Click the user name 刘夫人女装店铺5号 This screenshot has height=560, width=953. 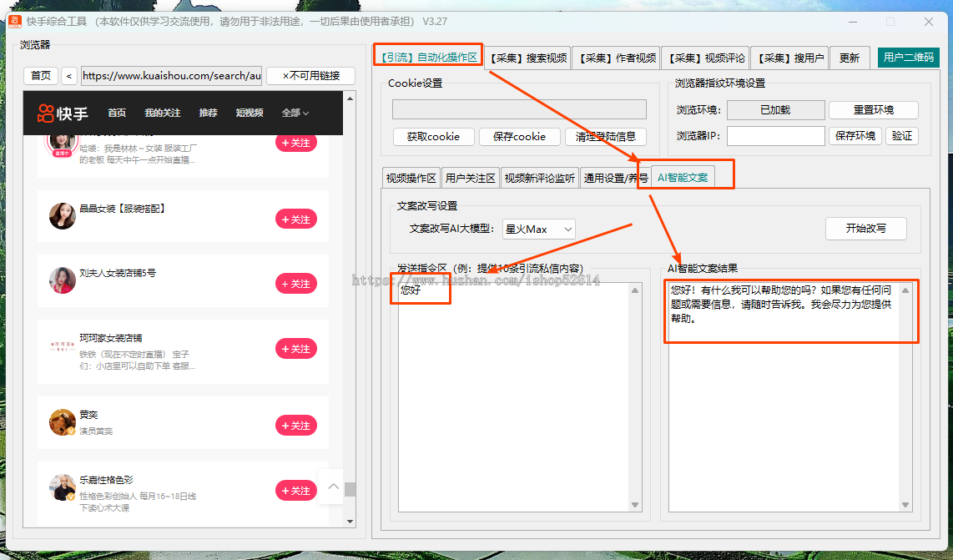[x=118, y=273]
